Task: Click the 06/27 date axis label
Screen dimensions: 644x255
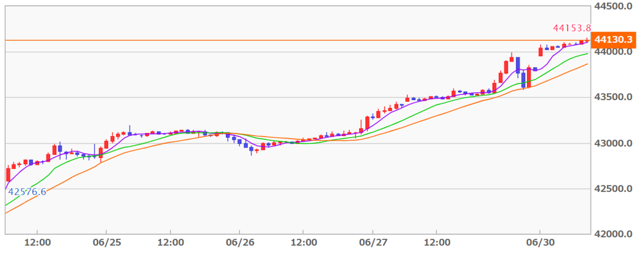Action: click(373, 243)
